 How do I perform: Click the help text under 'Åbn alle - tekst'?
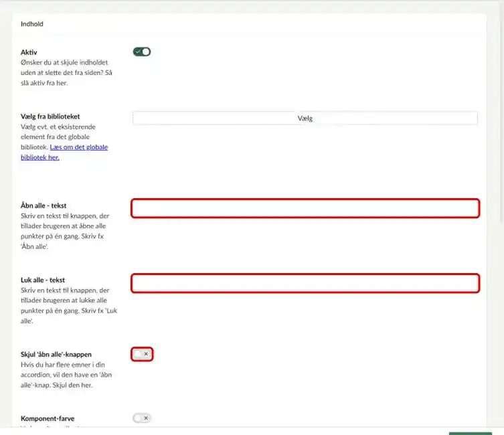click(x=65, y=231)
